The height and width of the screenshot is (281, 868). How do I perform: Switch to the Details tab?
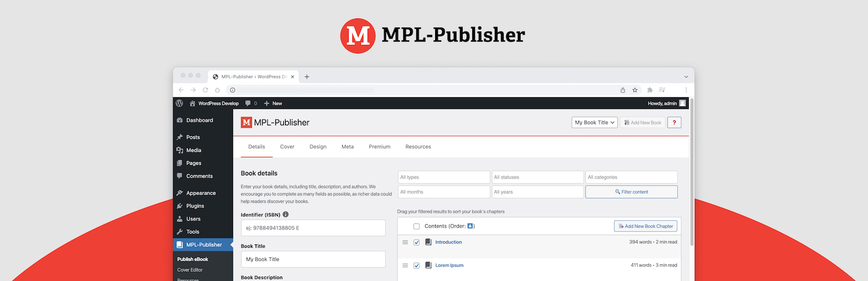tap(256, 147)
